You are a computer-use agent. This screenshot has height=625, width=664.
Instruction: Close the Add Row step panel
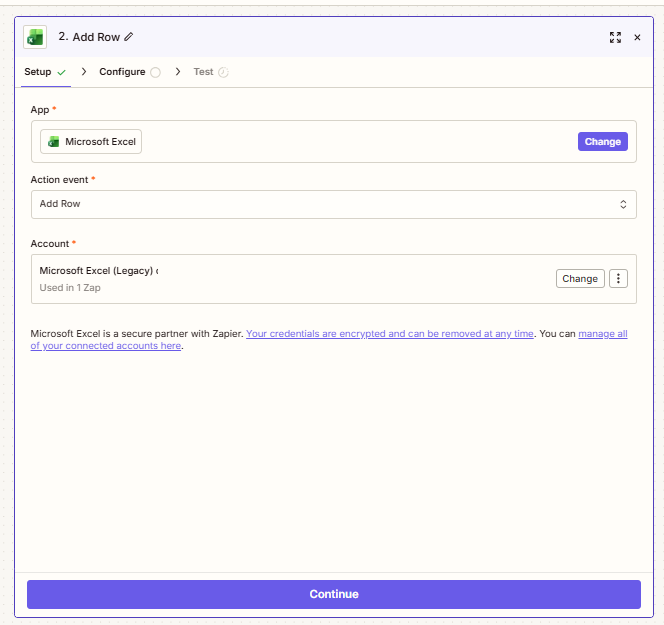[x=637, y=37]
